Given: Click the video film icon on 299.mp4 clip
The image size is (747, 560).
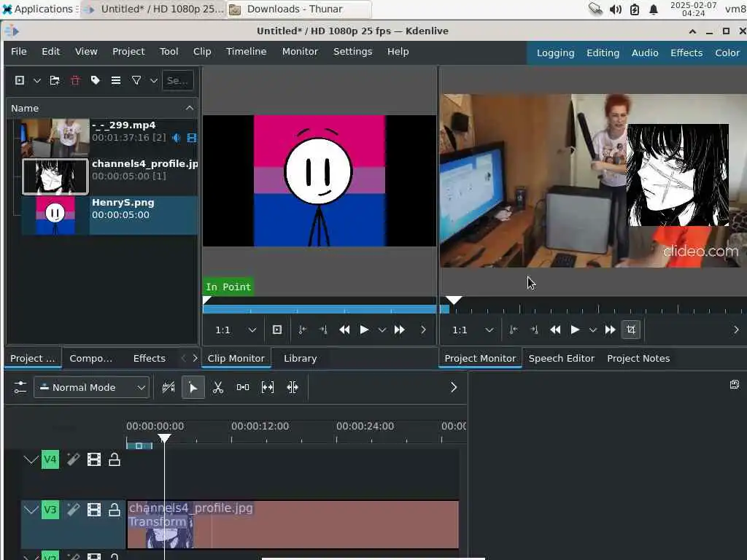Looking at the screenshot, I should coord(192,138).
